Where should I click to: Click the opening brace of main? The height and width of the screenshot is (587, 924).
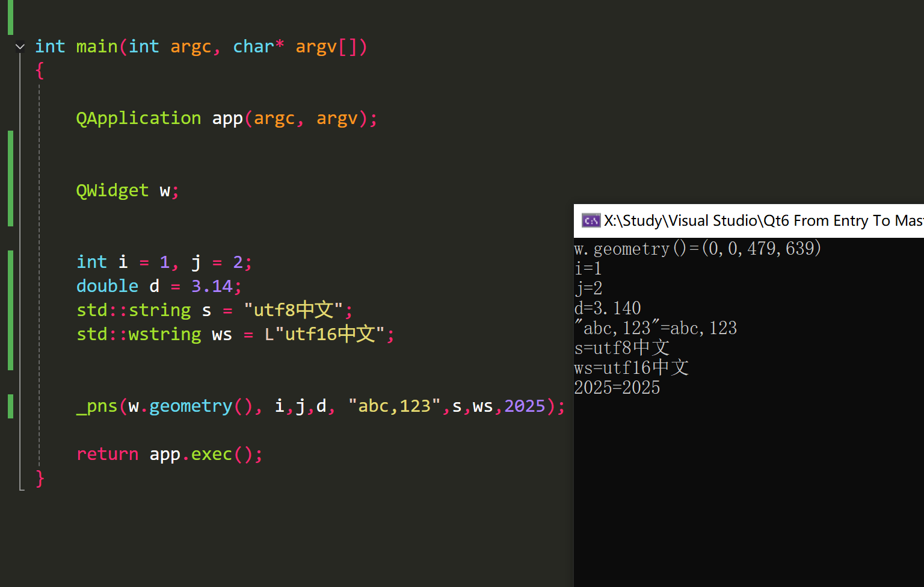(x=39, y=70)
